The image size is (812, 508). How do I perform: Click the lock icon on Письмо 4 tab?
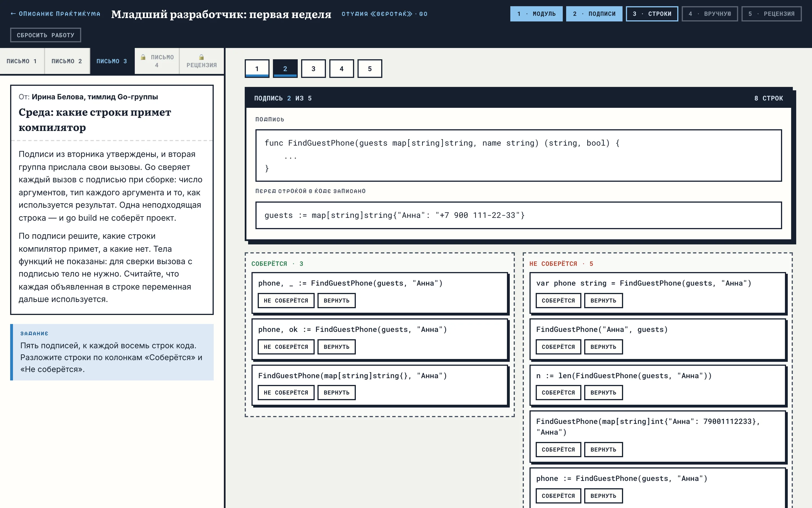click(x=143, y=57)
